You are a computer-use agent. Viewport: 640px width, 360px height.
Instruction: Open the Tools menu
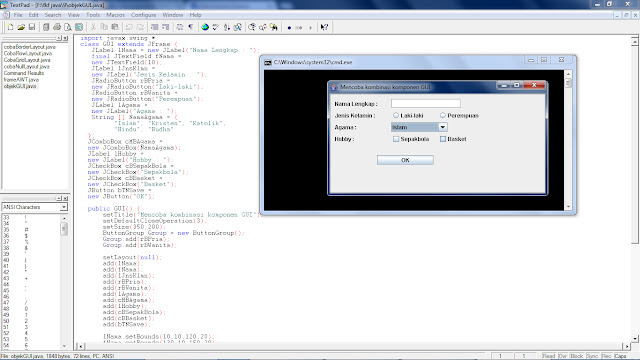click(x=93, y=15)
